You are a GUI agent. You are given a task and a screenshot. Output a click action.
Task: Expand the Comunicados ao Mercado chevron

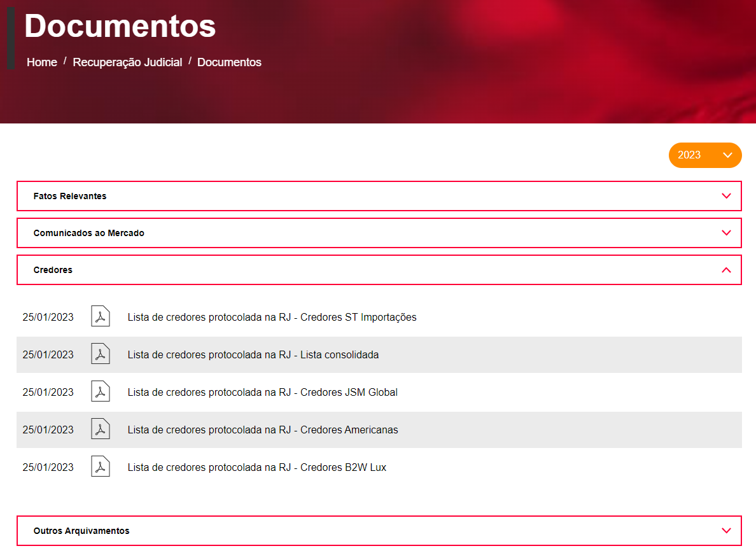pos(726,233)
